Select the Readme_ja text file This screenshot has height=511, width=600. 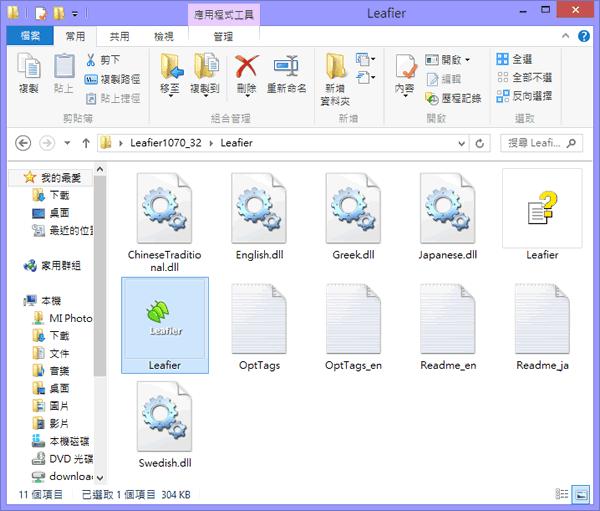pos(542,327)
